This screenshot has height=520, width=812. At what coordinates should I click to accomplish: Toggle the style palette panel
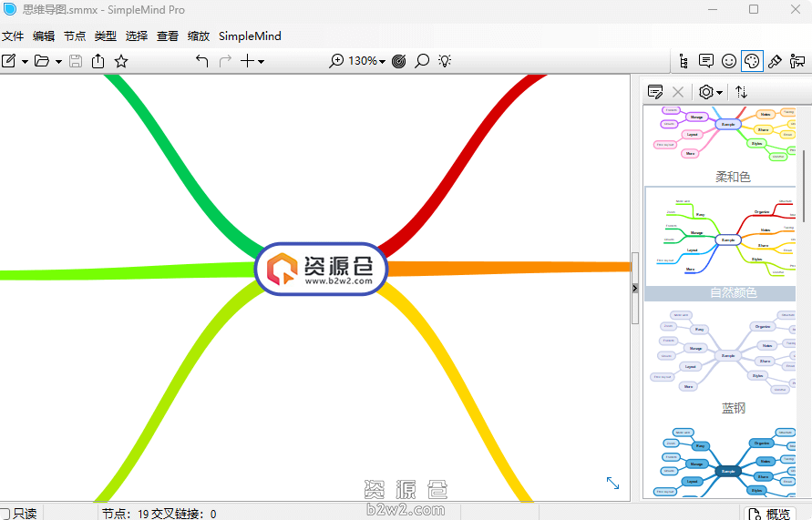point(752,61)
